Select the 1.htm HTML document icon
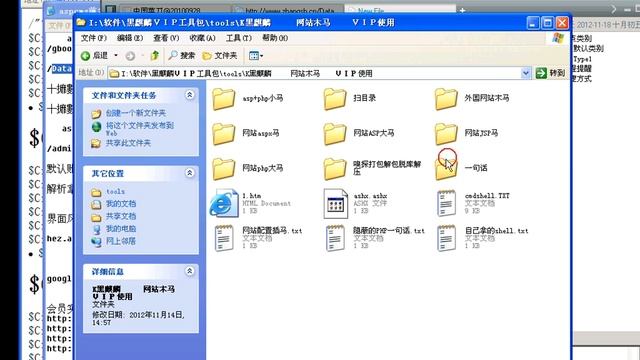 pos(224,203)
